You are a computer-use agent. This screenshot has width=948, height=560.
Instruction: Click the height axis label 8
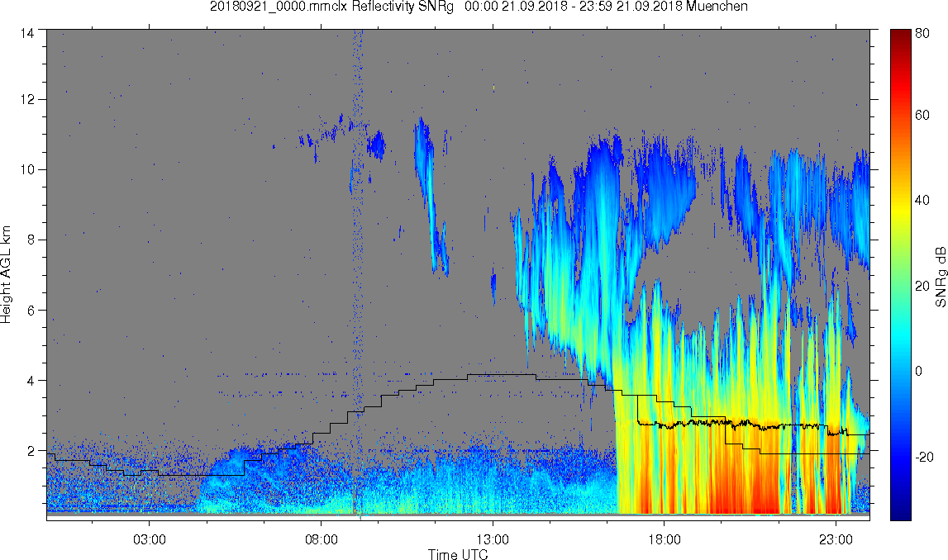(x=31, y=240)
